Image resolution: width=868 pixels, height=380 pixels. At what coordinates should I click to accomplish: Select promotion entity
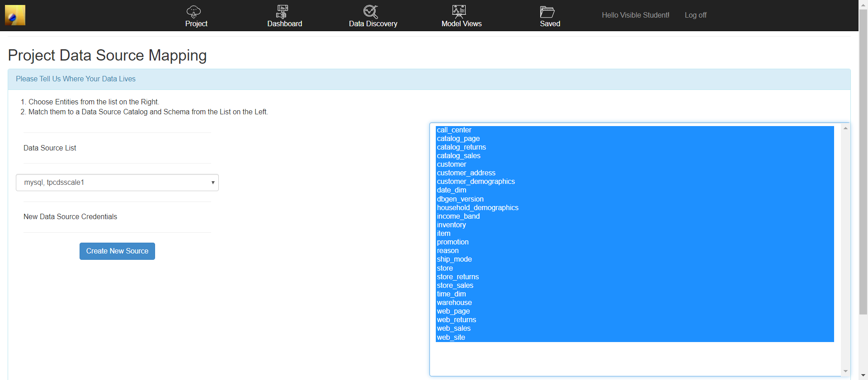[635, 242]
